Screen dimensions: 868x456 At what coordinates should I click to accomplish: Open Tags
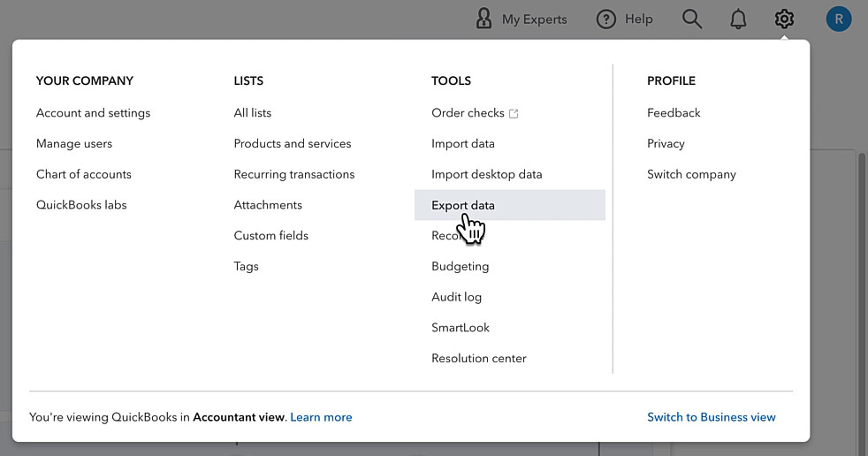(x=246, y=266)
